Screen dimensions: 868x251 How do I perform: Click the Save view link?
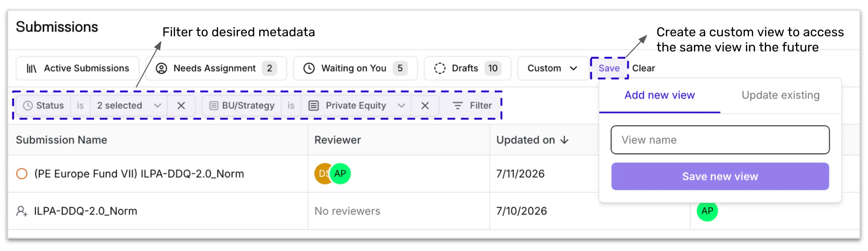point(609,68)
